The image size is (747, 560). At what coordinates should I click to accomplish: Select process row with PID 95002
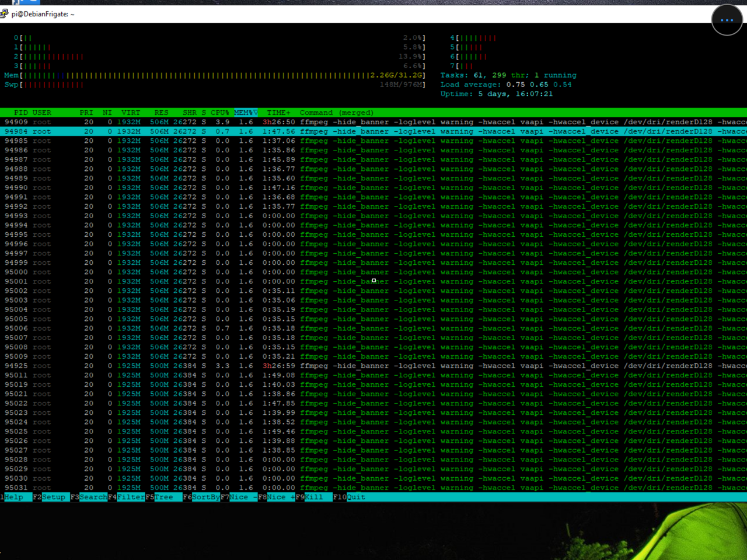pos(373,290)
